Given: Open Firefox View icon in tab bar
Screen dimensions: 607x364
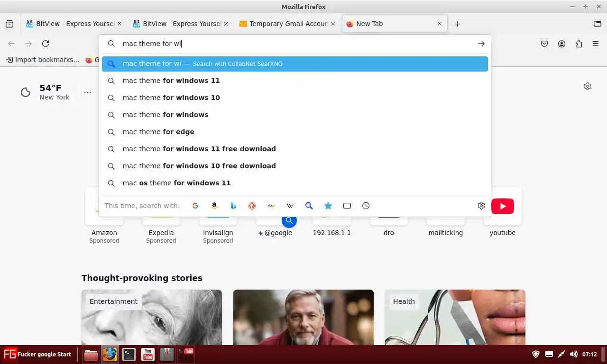Looking at the screenshot, I should click(x=9, y=24).
